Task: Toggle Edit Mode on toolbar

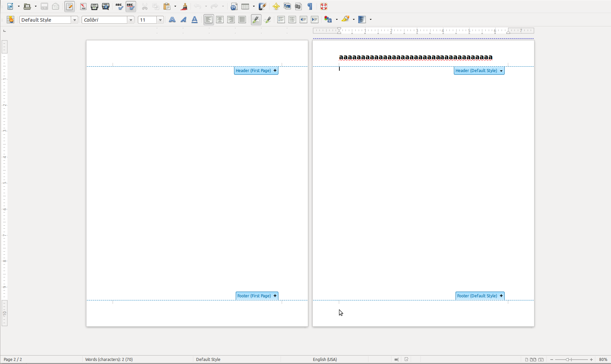Action: (70, 6)
